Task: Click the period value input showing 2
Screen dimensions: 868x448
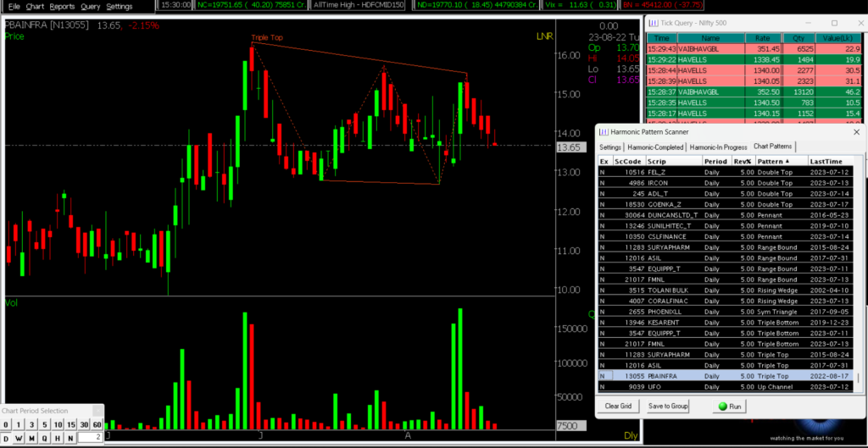Action: tap(90, 438)
